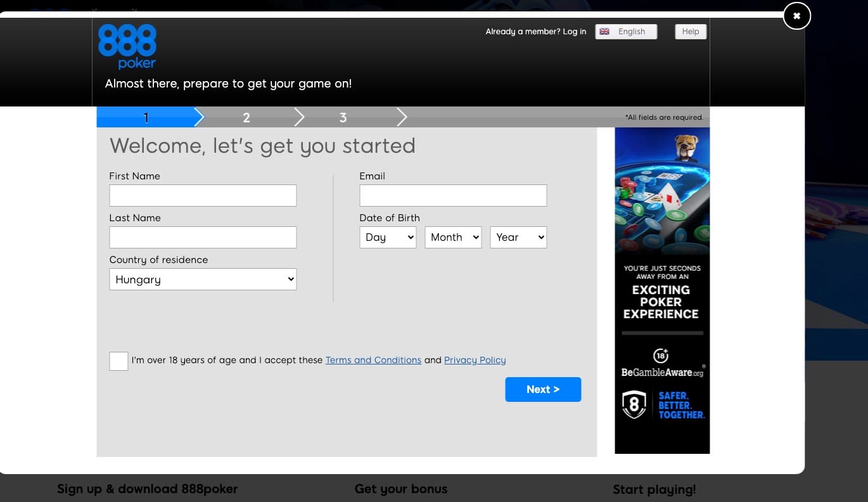Check the over 18 age confirmation checkbox

point(118,361)
